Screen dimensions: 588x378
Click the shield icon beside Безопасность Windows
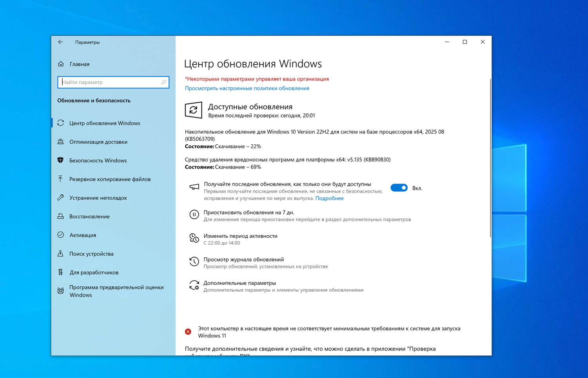coord(60,160)
